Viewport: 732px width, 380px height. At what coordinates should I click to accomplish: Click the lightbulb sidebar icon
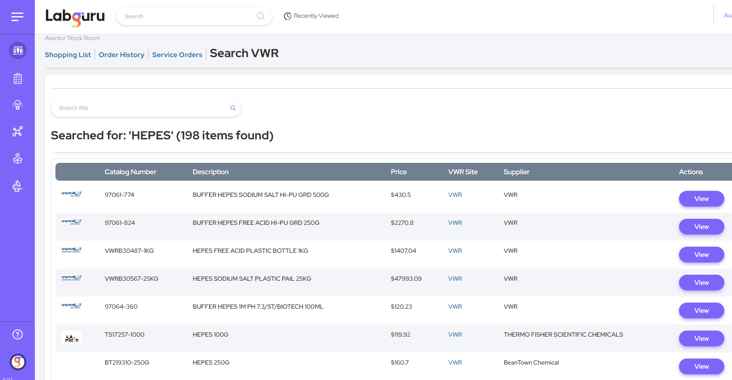(x=18, y=105)
